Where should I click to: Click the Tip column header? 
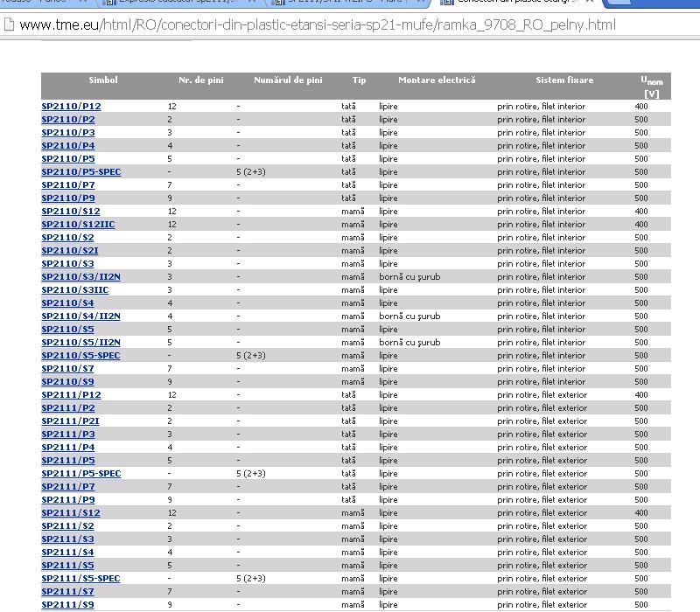point(359,80)
